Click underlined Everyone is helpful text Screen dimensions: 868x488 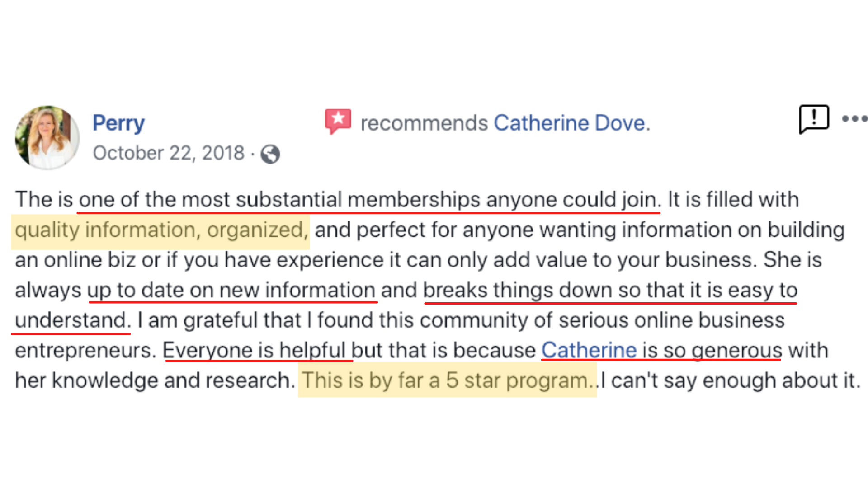254,350
